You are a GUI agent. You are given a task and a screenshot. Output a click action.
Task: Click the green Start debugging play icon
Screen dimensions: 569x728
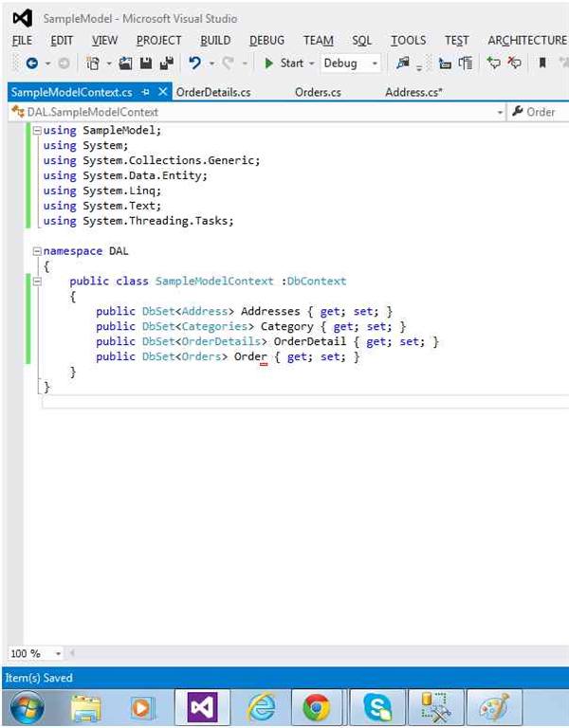coord(268,64)
